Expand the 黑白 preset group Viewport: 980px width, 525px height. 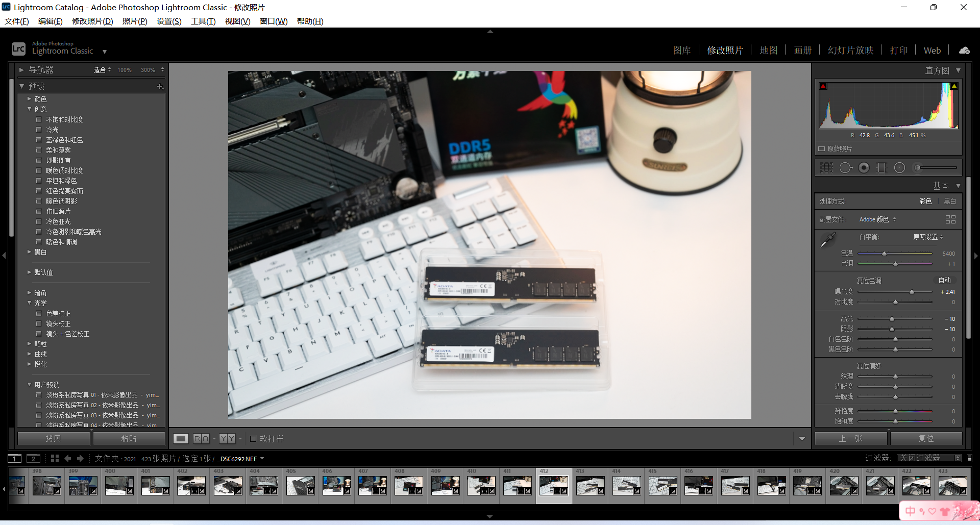coord(29,252)
